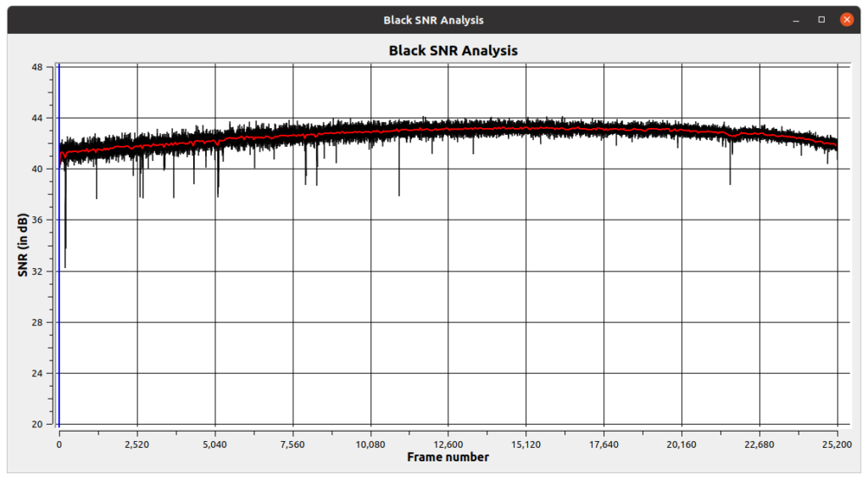Select the chart heading above the plot
Screen dimensions: 868x480
453,50
